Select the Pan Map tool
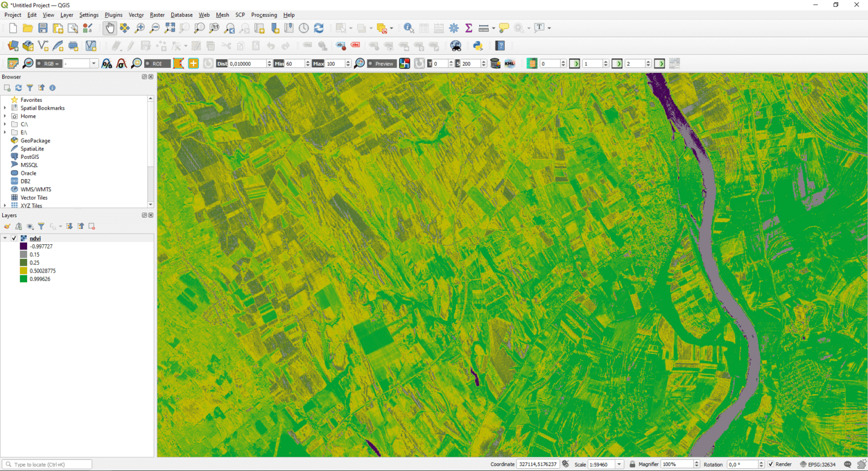Screen dimensions: 868x471 (109, 27)
